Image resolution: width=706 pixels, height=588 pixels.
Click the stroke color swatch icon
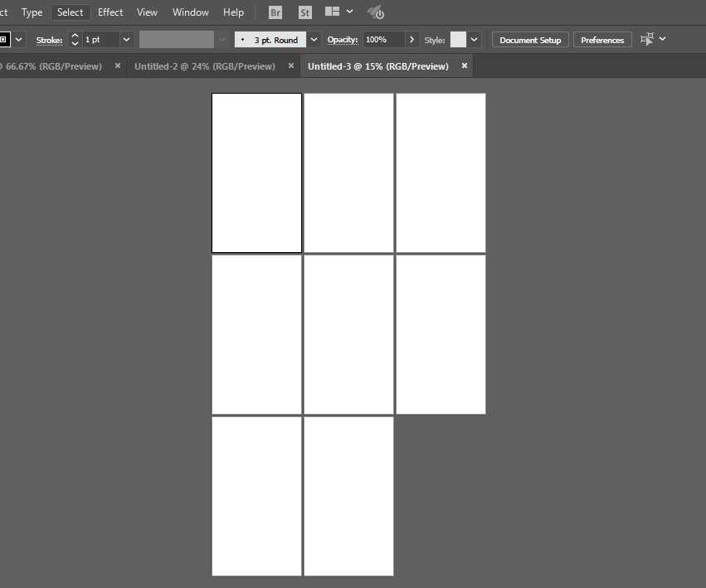[x=4, y=39]
